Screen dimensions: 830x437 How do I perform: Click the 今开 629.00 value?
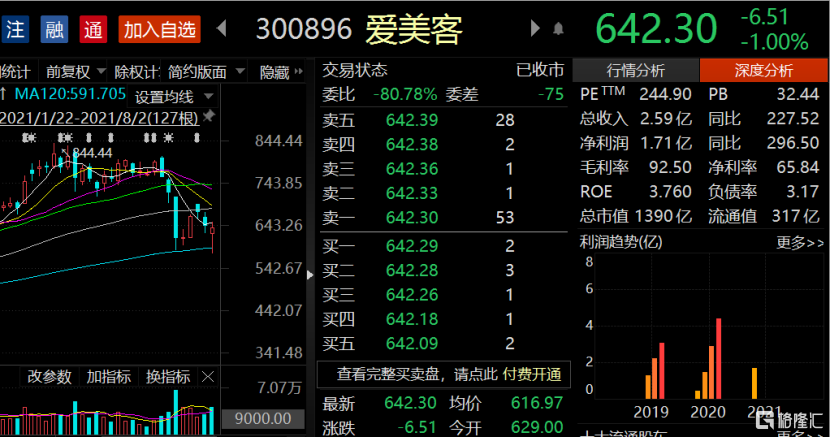[537, 427]
